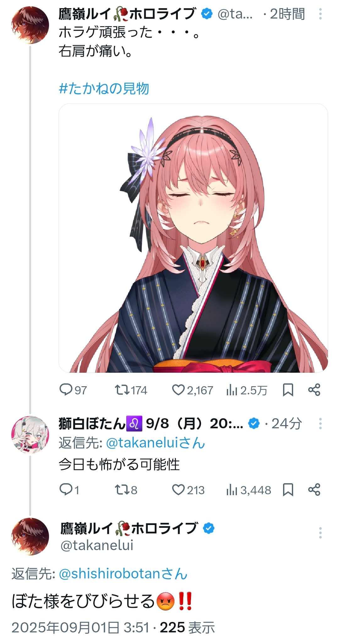Viewport: 339px width, 644px height.
Task: View analytics showing 3,448 impressions
Action: pos(248,490)
